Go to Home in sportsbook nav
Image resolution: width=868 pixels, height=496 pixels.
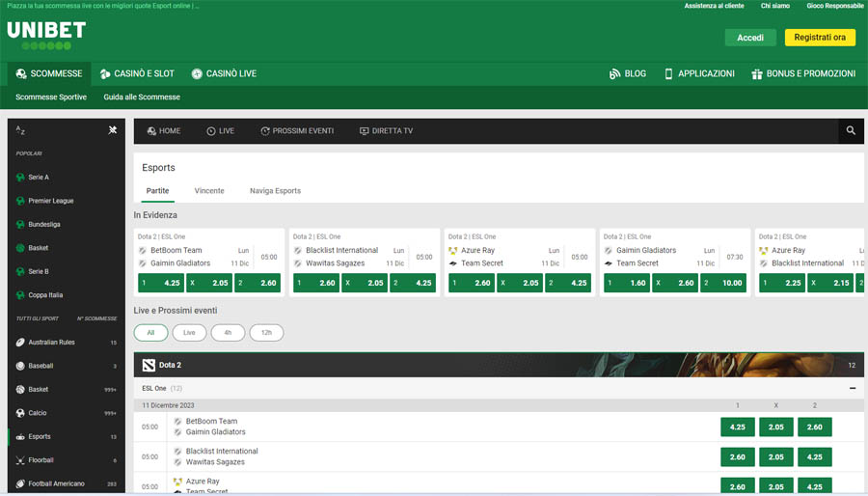[164, 131]
